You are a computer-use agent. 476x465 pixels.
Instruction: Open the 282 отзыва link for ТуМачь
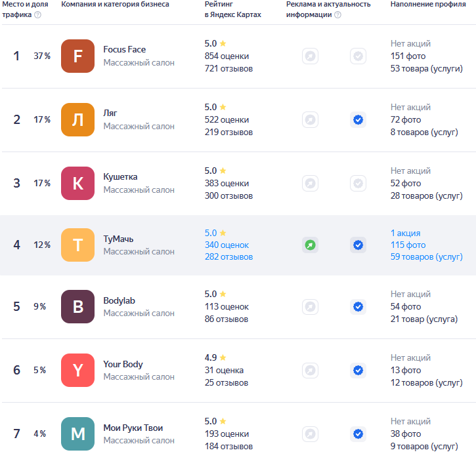(x=228, y=257)
